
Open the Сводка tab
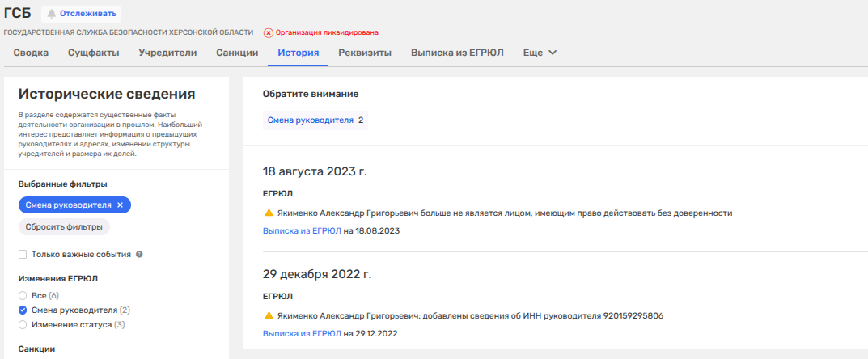point(31,53)
